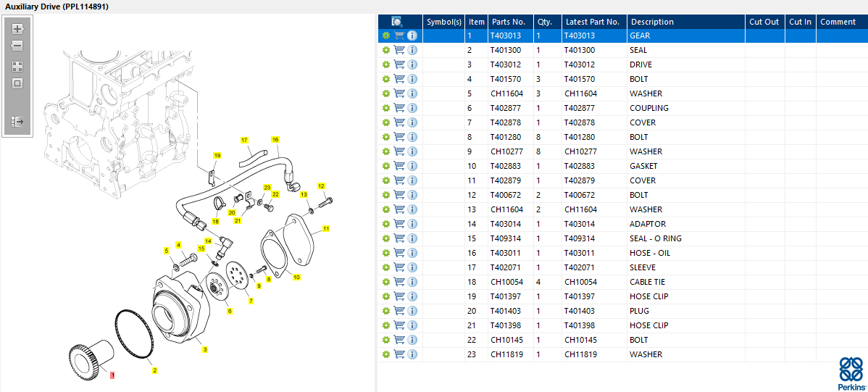Click callout 17 on the sleeve
The width and height of the screenshot is (868, 392).
[244, 140]
